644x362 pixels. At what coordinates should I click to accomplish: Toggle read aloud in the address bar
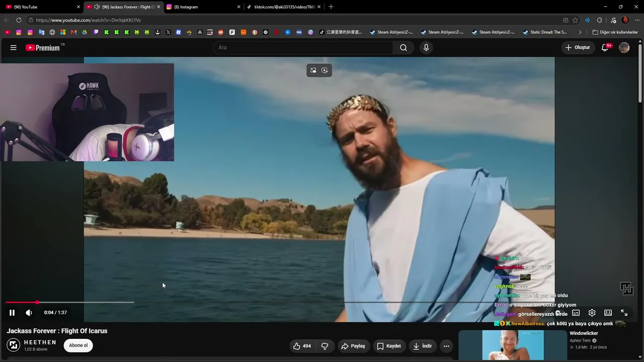587,20
